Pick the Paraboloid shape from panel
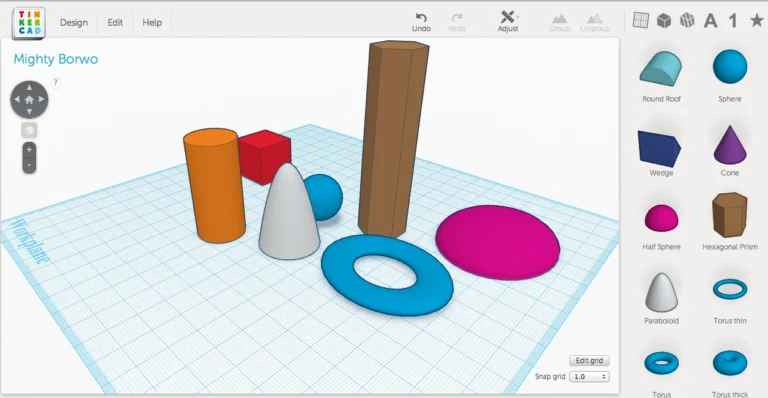The height and width of the screenshot is (398, 768). tap(661, 292)
